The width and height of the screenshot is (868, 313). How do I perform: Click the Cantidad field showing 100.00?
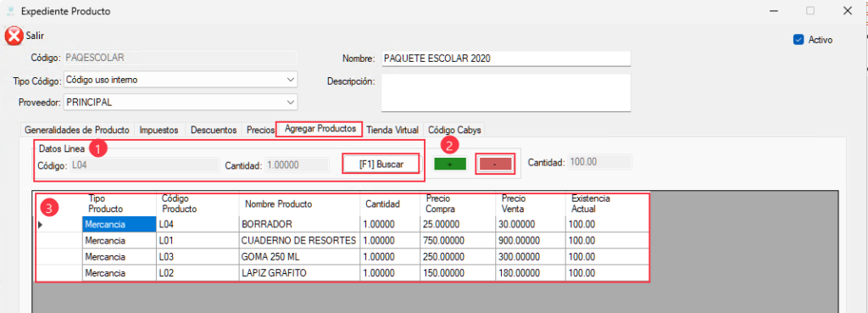(x=600, y=162)
